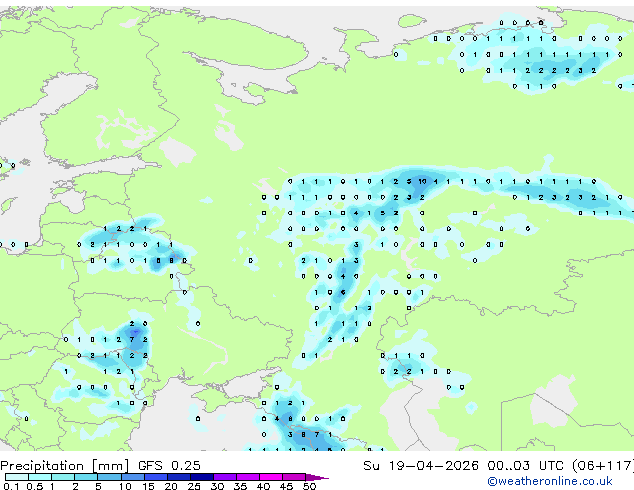Viewport: 634px width, 490px height.
Task: Click the 0.1–0.5 mm legend swatch
Action: 17,477
